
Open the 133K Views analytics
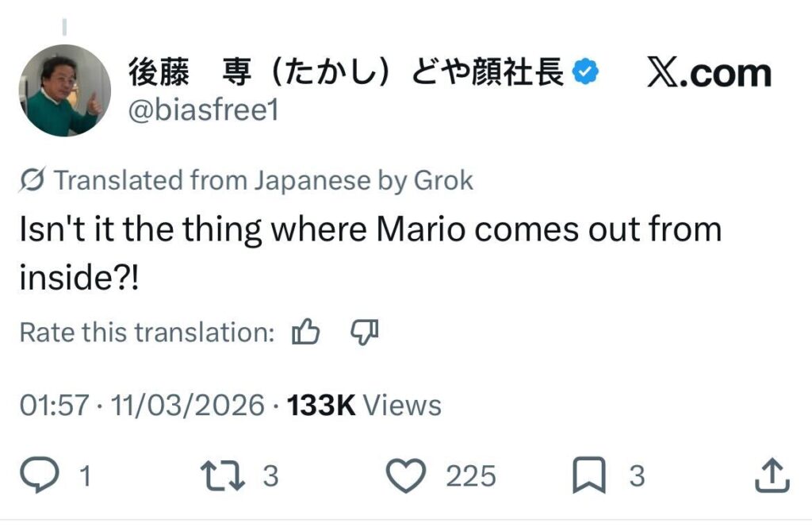364,406
